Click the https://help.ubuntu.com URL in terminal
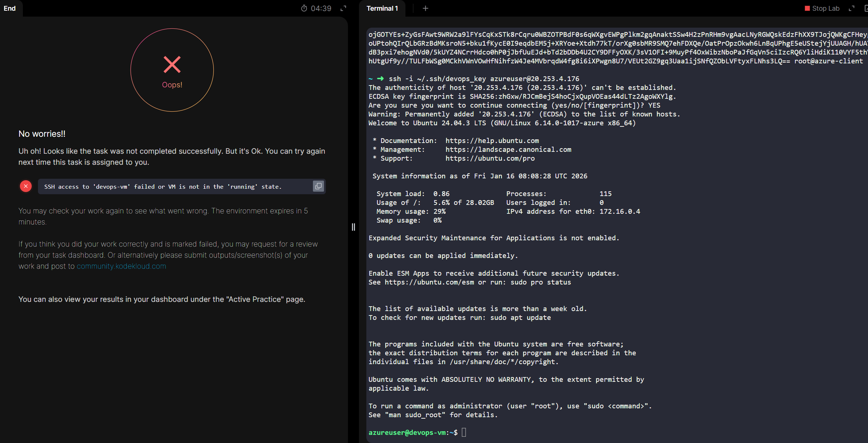 (492, 140)
